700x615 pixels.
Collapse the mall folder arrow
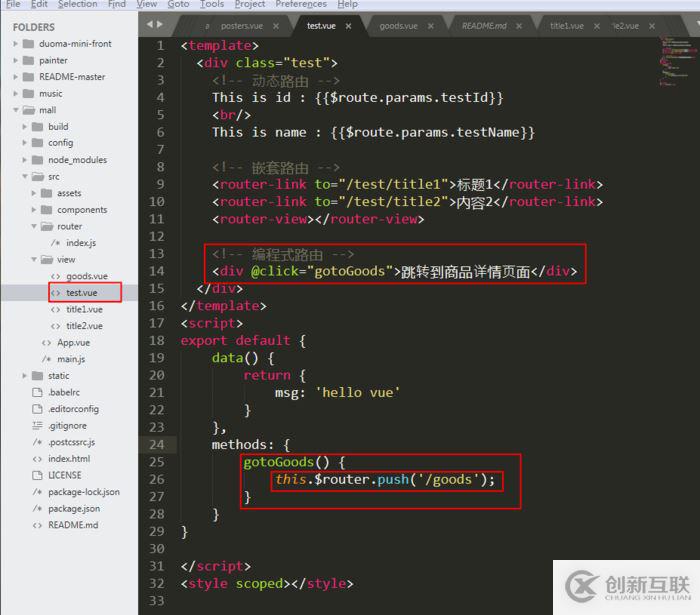click(16, 110)
